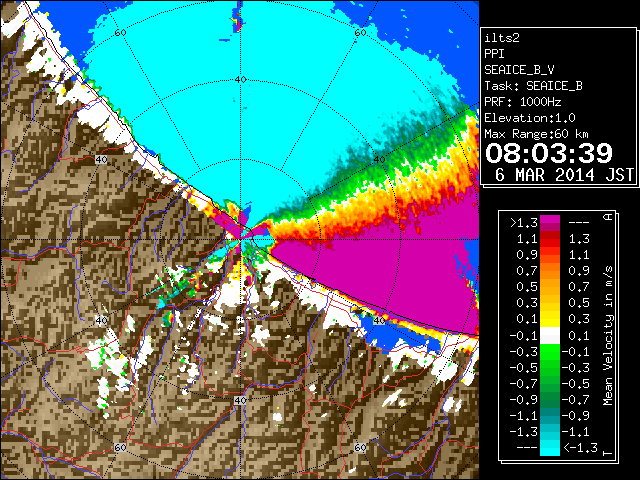This screenshot has width=640, height=480.
Task: Click the "60" ring label on south-east terrain
Action: tap(360, 448)
